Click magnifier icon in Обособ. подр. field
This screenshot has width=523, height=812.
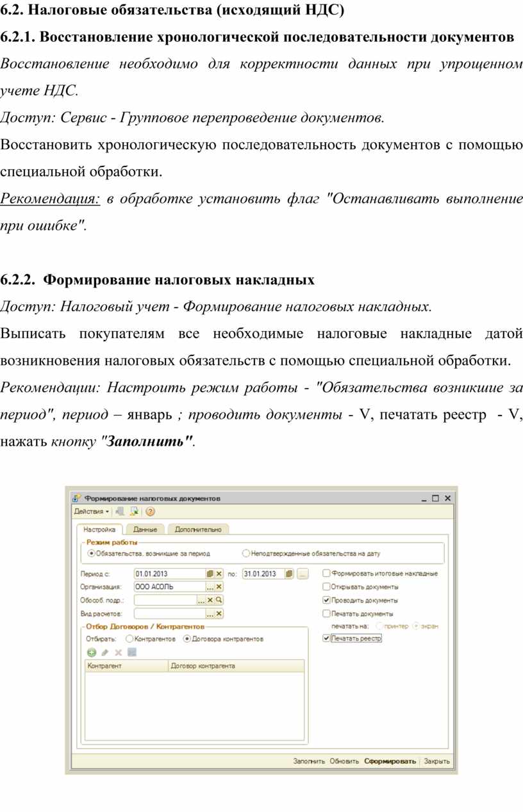[219, 600]
